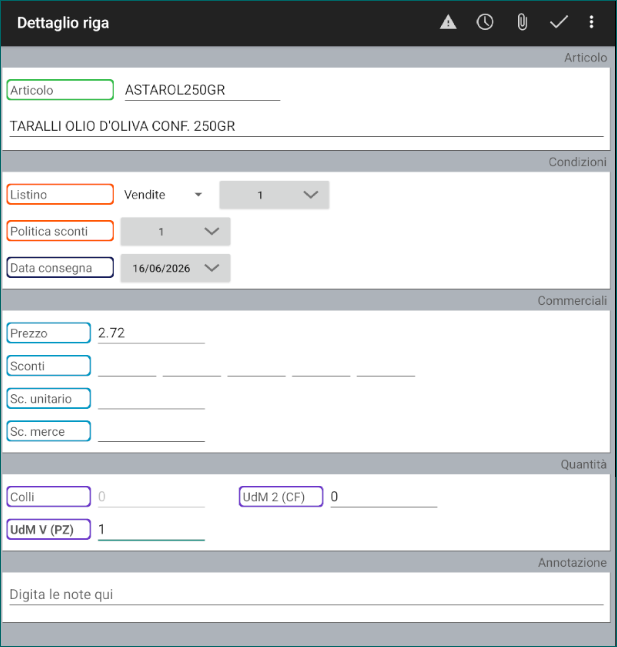Open the clock history icon
The width and height of the screenshot is (617, 647).
tap(485, 22)
